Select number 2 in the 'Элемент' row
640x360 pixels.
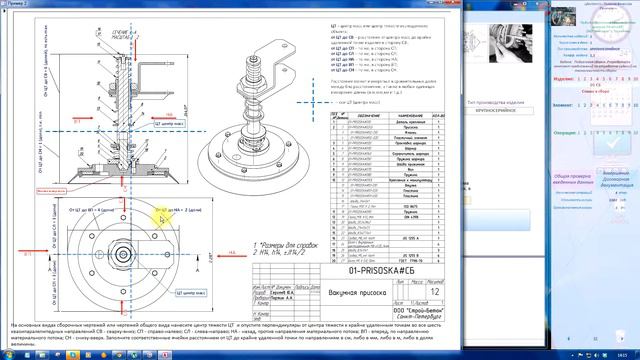tap(584, 105)
